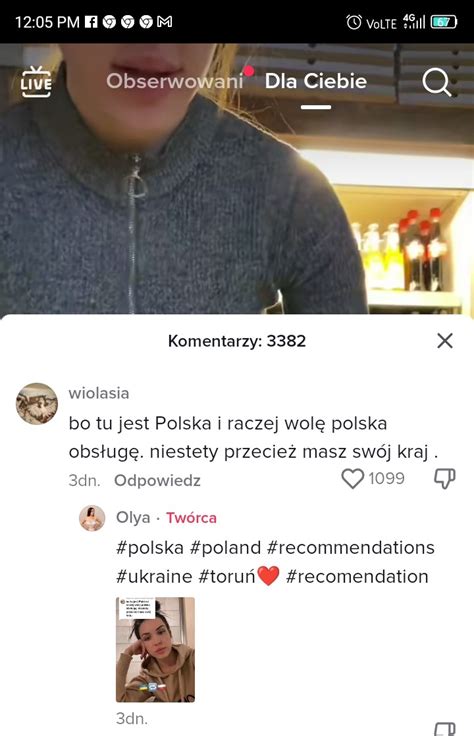Open the Olya creator username
Image resolution: width=474 pixels, height=736 pixels.
133,517
